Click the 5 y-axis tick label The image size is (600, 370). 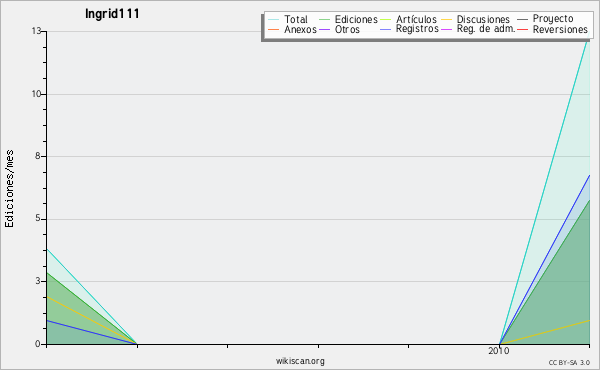(38, 218)
